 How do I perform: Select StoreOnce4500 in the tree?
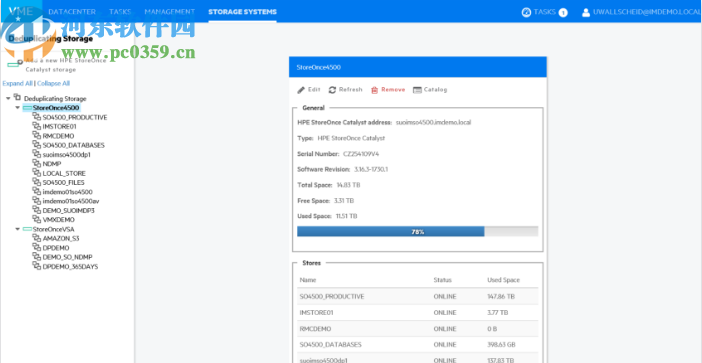[x=56, y=108]
